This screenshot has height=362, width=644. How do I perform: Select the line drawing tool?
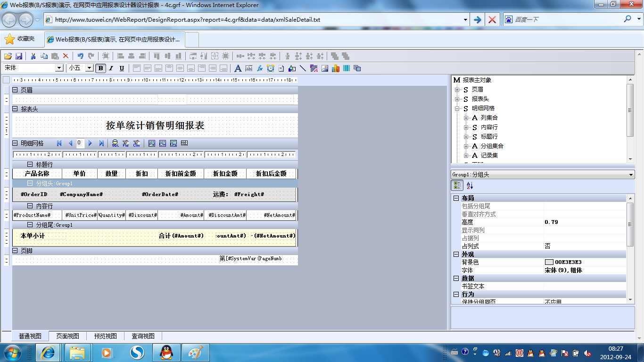click(303, 68)
